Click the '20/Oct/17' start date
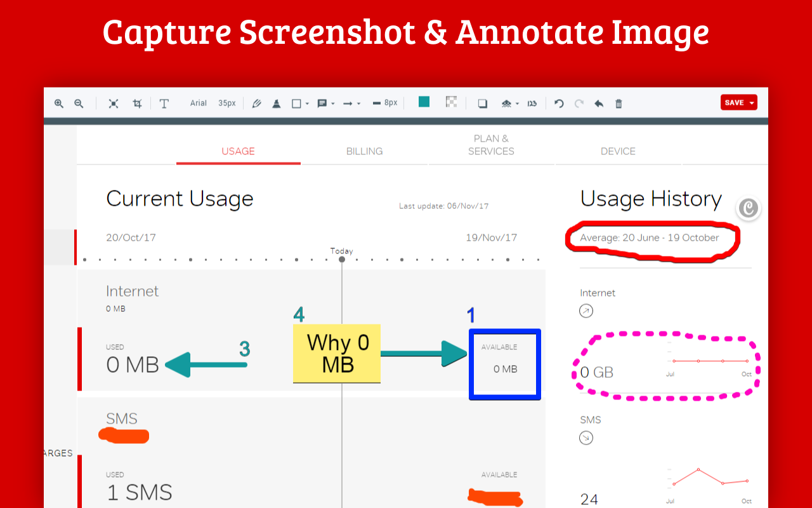Viewport: 812px width, 508px height. pyautogui.click(x=131, y=237)
